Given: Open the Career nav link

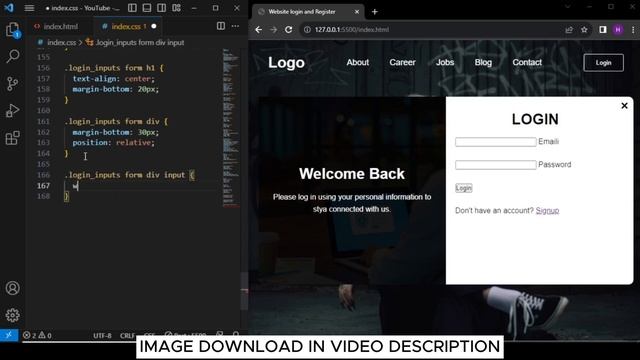Looking at the screenshot, I should (x=402, y=62).
